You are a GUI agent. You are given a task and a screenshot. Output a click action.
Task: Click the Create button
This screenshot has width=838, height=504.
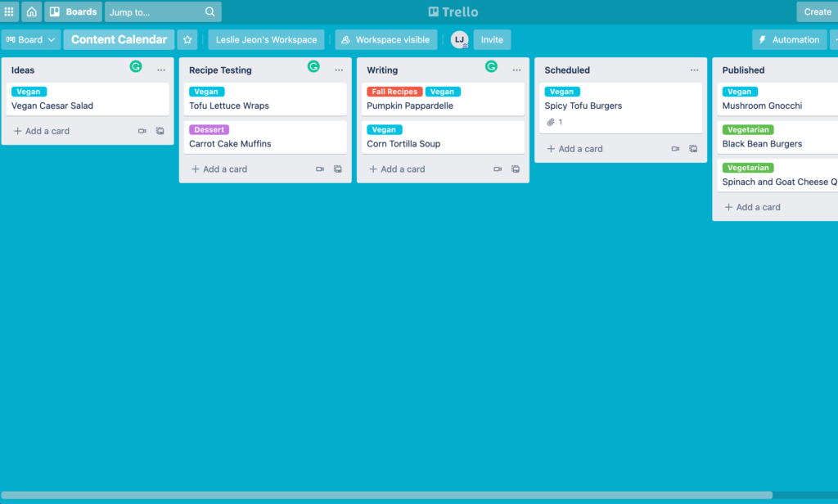[818, 11]
